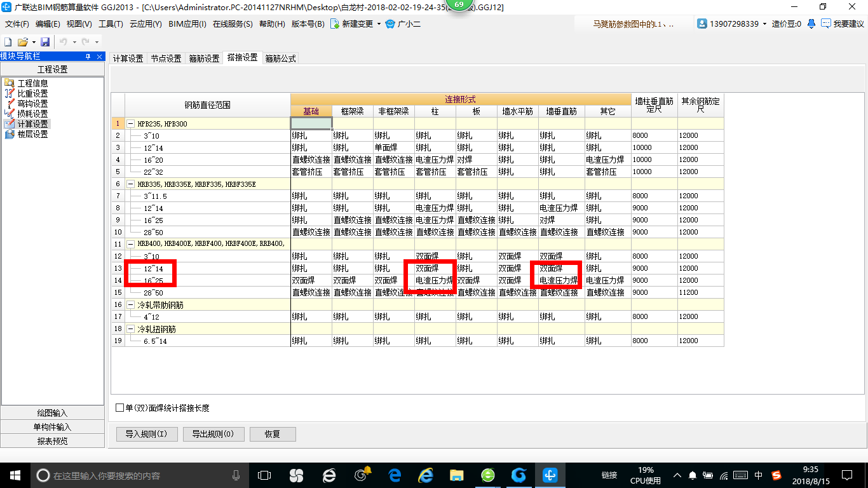This screenshot has width=868, height=488.
Task: Click the Sogou input method tray icon
Action: [x=776, y=475]
